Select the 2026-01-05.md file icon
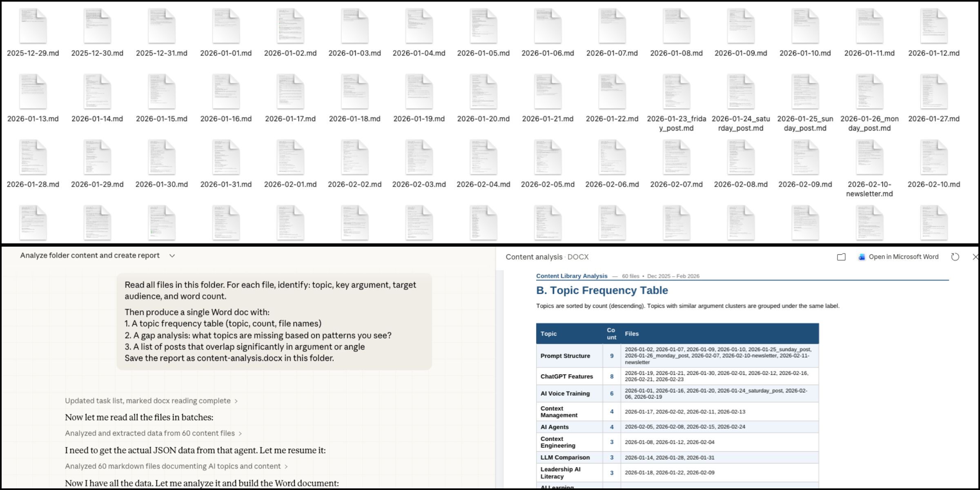Viewport: 980px width, 490px height. pos(483,26)
